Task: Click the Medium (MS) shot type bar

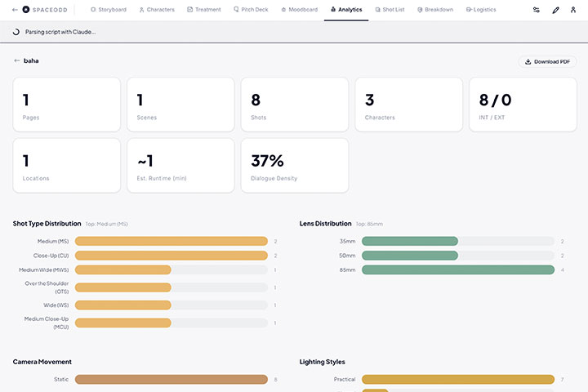Action: pos(171,242)
